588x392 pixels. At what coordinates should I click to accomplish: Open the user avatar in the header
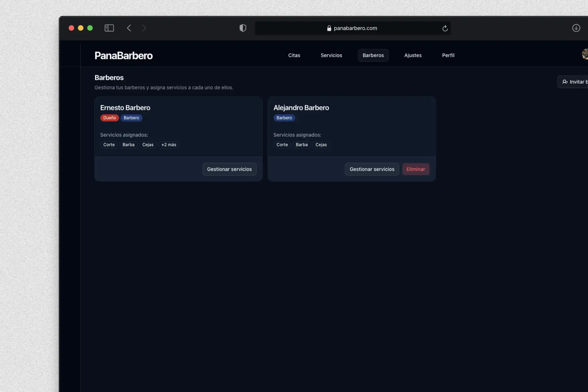585,54
